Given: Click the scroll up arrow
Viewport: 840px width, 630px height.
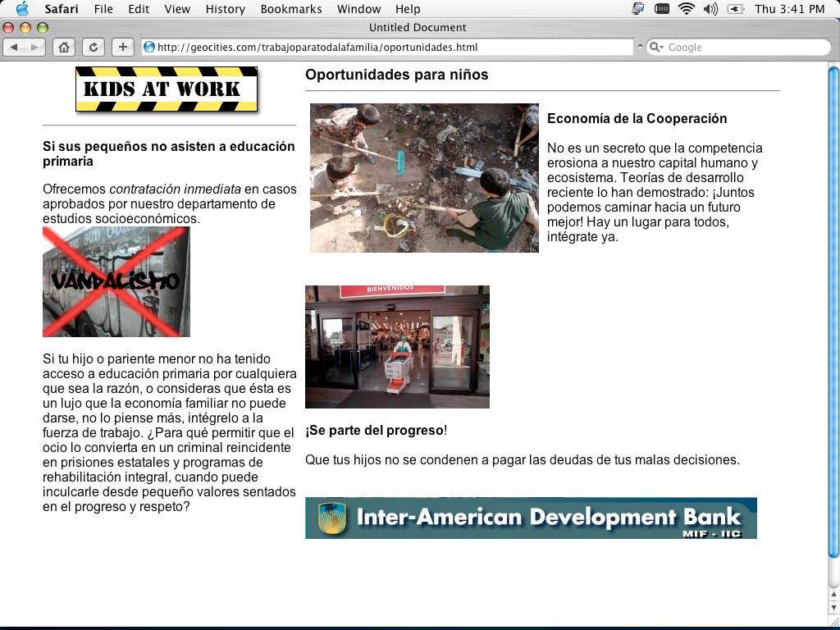Looking at the screenshot, I should click(833, 595).
